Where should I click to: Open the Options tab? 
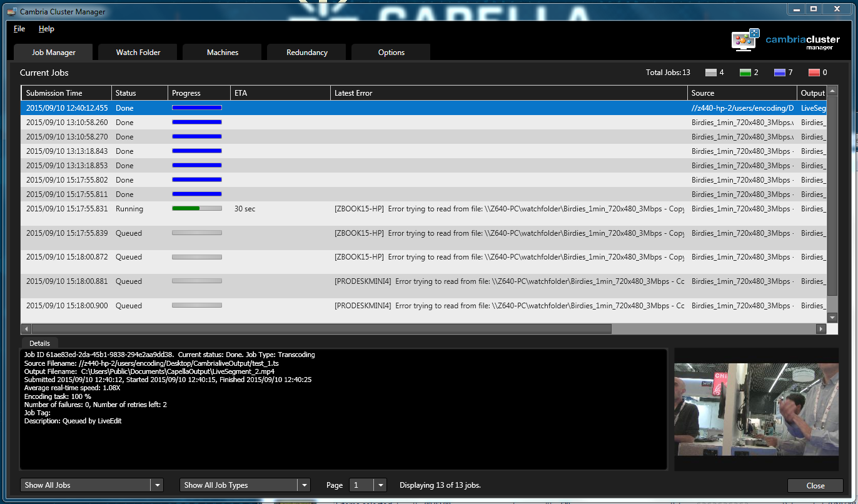(391, 53)
